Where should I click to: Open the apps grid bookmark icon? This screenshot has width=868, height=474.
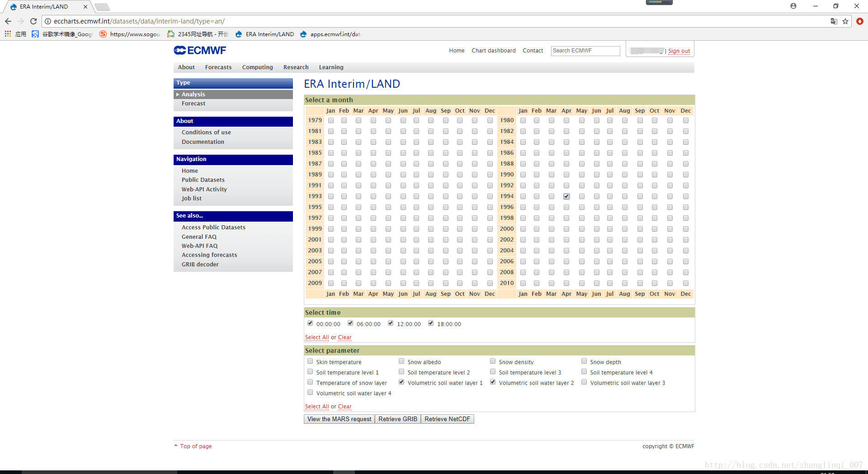click(8, 34)
